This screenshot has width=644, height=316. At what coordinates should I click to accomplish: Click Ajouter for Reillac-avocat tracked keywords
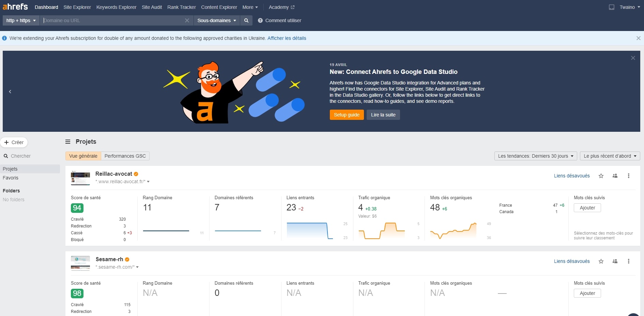pyautogui.click(x=587, y=208)
